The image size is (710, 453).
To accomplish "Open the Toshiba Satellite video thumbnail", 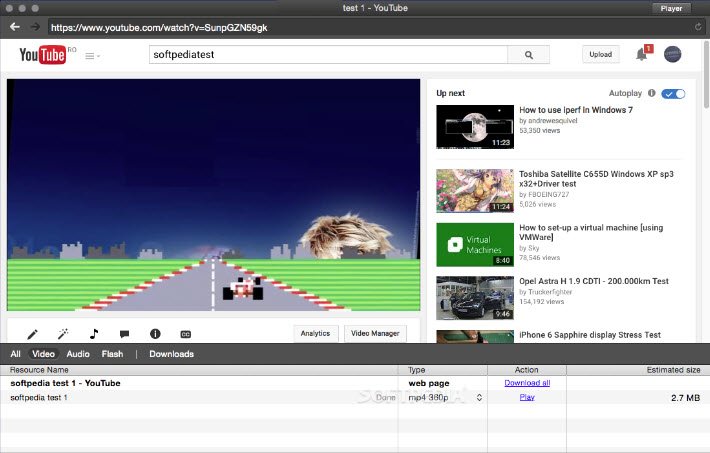I will [475, 191].
